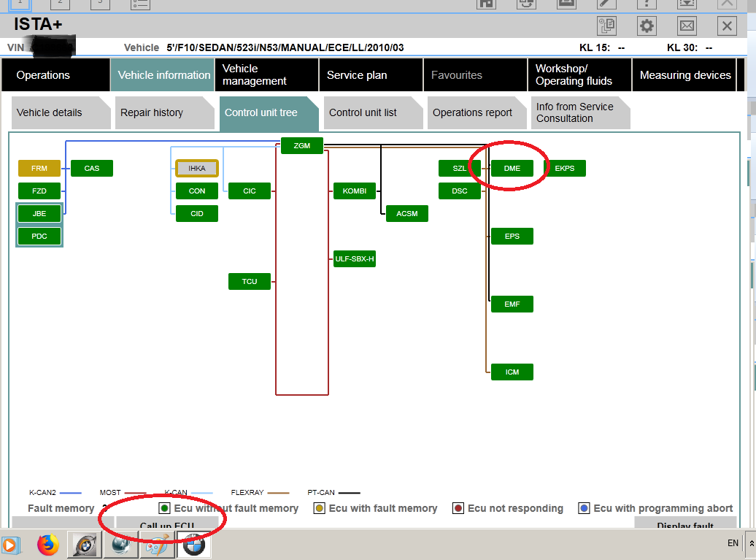
Task: Select the KOMBI instrument cluster node
Action: pyautogui.click(x=355, y=191)
